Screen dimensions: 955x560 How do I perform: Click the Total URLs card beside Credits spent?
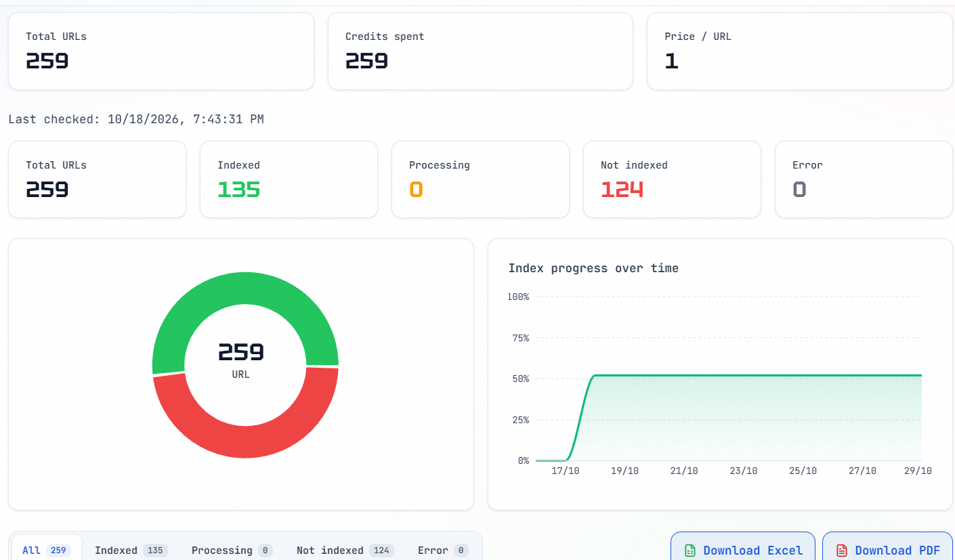(x=161, y=51)
